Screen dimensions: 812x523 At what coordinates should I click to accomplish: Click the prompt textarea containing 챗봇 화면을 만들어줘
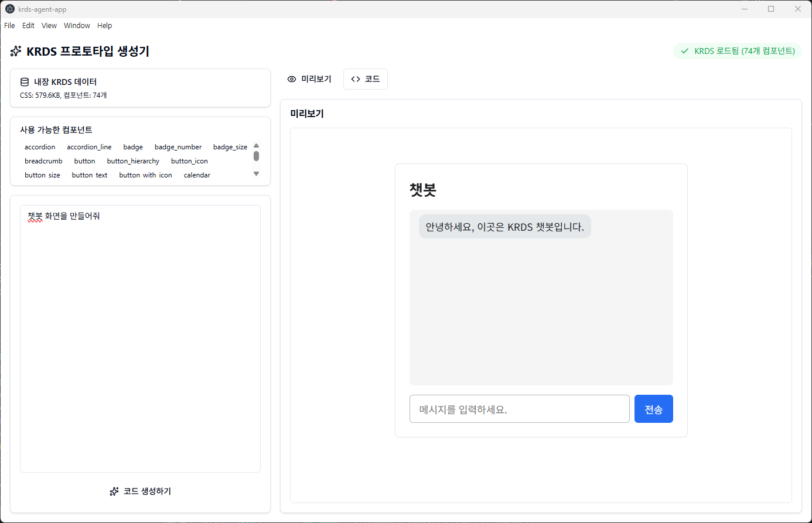pos(140,339)
